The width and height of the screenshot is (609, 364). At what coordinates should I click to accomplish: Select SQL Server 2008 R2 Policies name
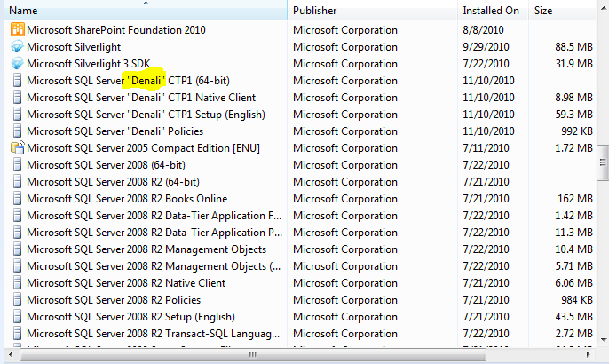[114, 300]
